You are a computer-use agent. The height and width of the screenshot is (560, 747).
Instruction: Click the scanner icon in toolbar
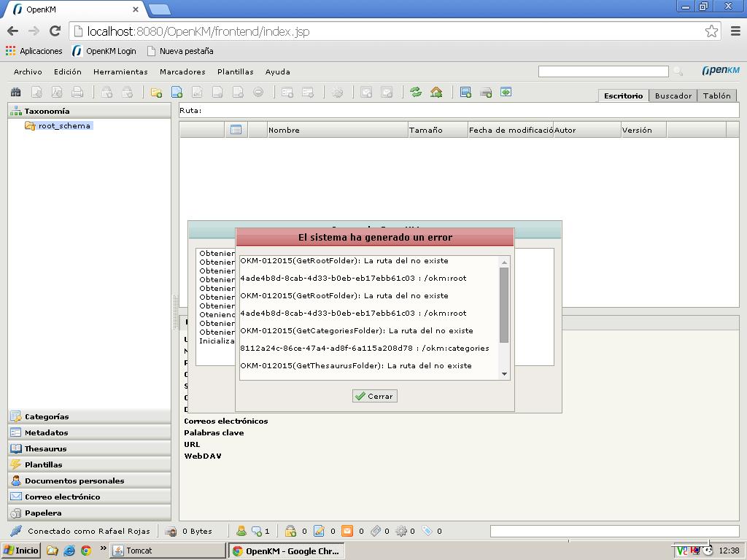(x=486, y=93)
